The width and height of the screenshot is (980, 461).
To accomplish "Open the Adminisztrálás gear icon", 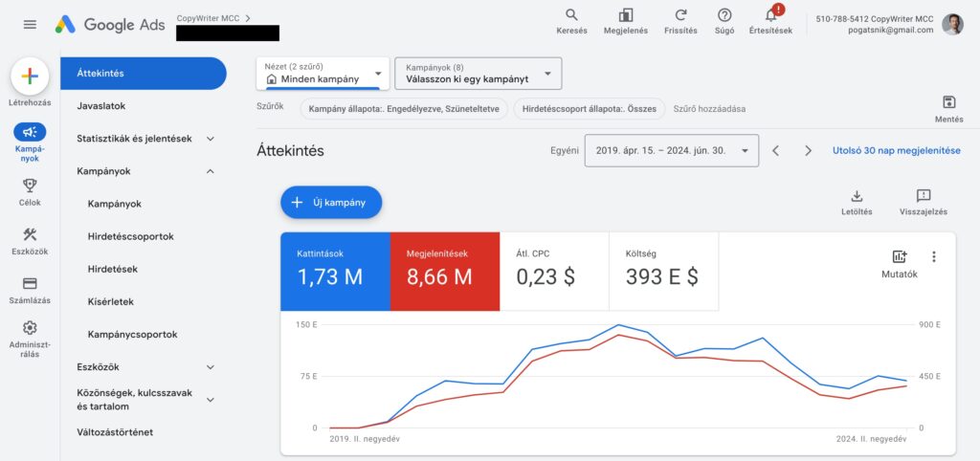I will tap(30, 328).
